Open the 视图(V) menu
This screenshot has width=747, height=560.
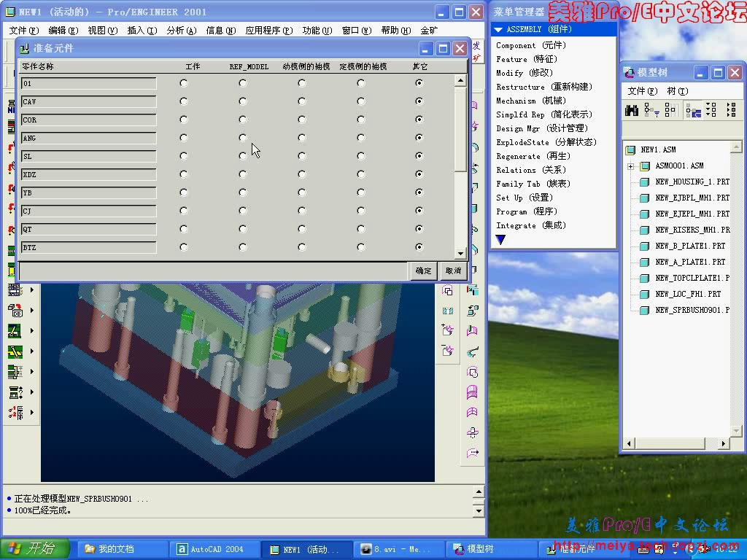click(102, 31)
